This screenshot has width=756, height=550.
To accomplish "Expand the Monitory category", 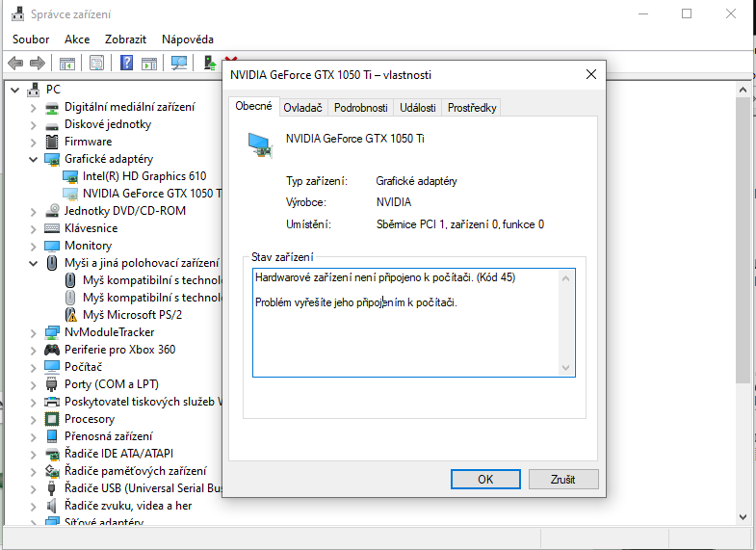I will tap(34, 247).
